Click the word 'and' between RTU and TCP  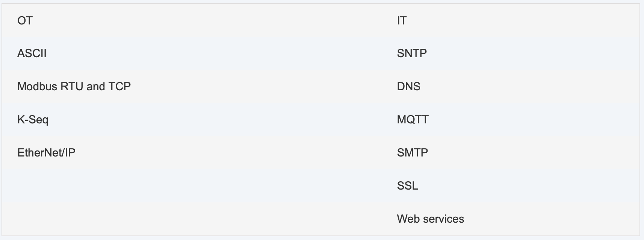coord(96,87)
